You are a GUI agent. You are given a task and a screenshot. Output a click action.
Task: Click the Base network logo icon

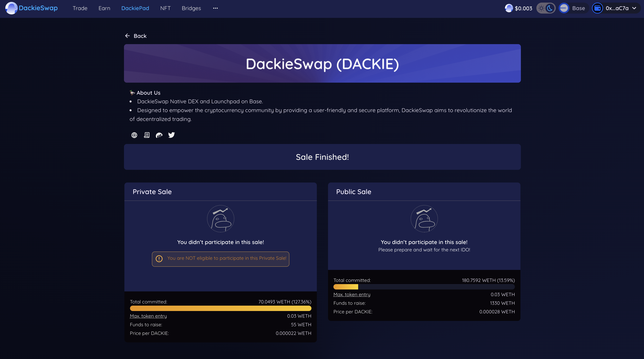point(564,8)
